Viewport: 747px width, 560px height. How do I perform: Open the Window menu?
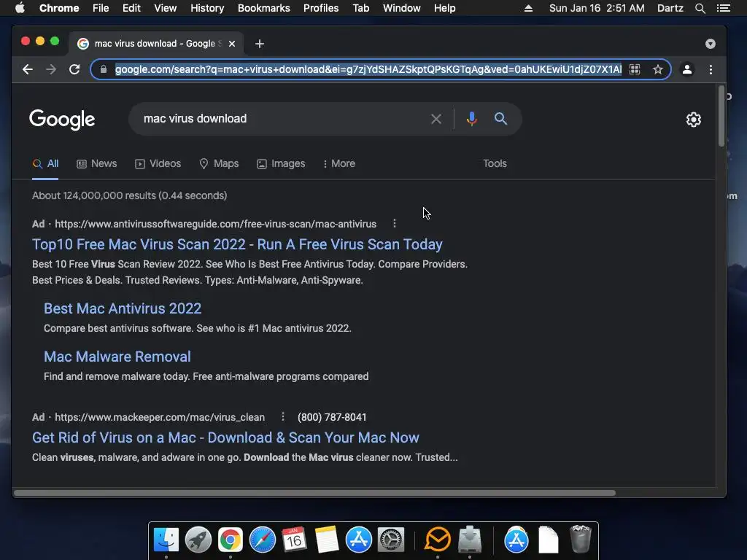pos(402,8)
